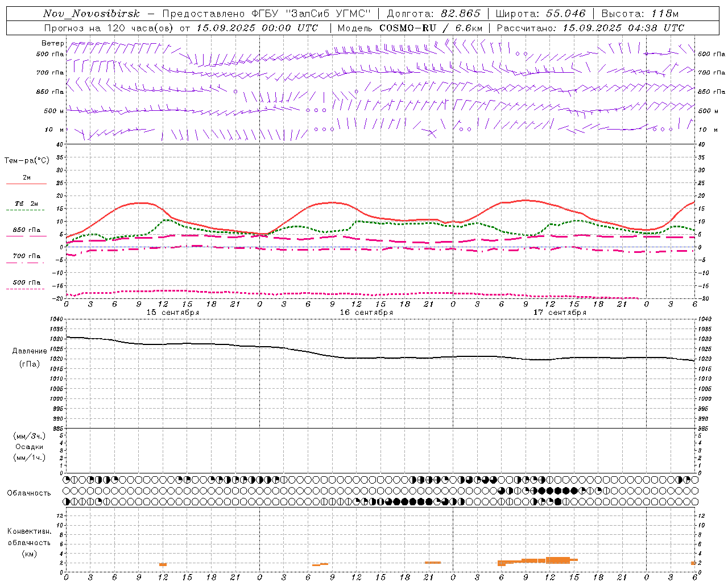Screen dimensions: 728x582
Task: Click the largest orange convective cloud bar on 17 September
Action: 558,560
